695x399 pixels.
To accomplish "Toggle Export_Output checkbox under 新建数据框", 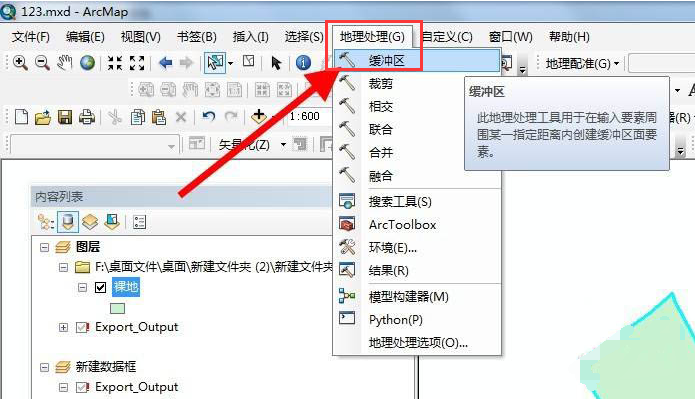I will (82, 387).
